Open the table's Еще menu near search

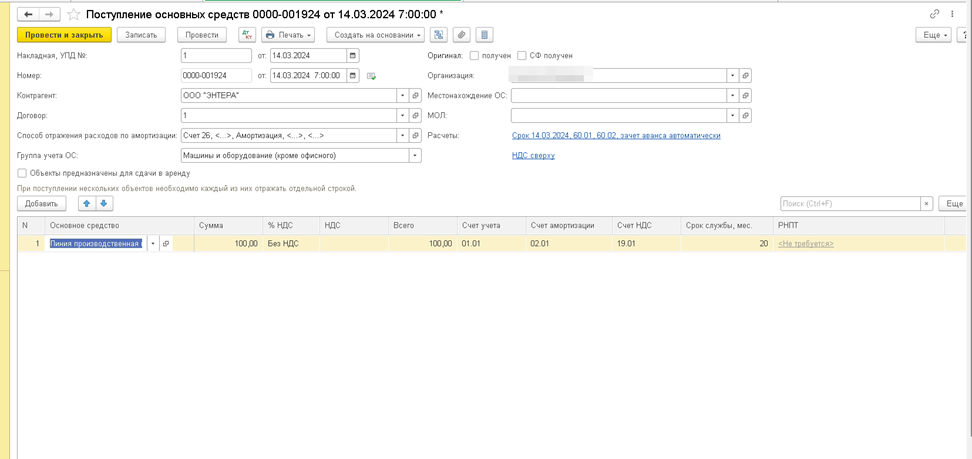(x=955, y=203)
